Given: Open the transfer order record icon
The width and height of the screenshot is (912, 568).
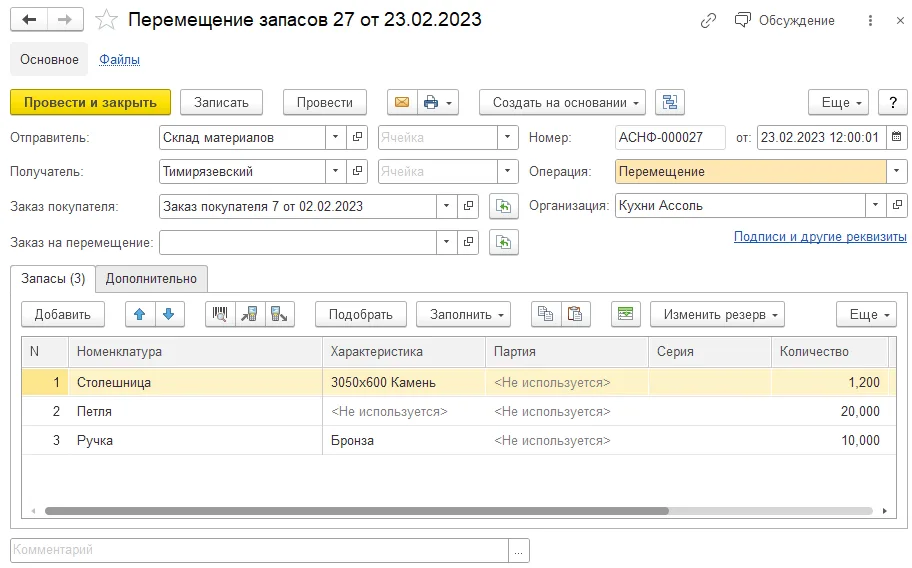Looking at the screenshot, I should [x=468, y=242].
